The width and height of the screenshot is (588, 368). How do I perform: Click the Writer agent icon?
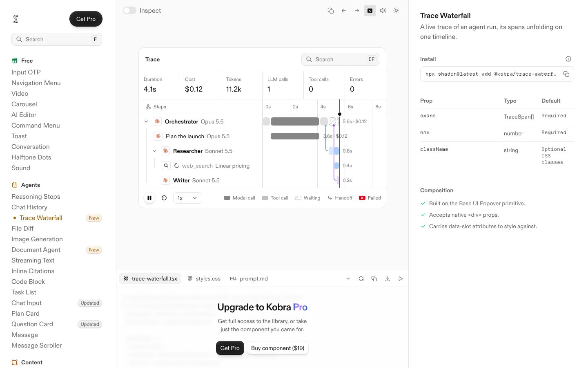tap(165, 180)
